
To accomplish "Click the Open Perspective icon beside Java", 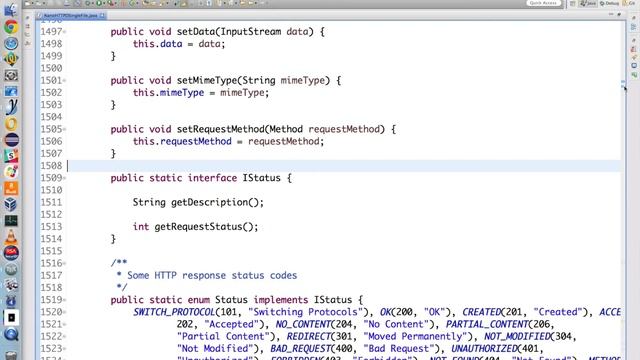I will coord(572,3).
